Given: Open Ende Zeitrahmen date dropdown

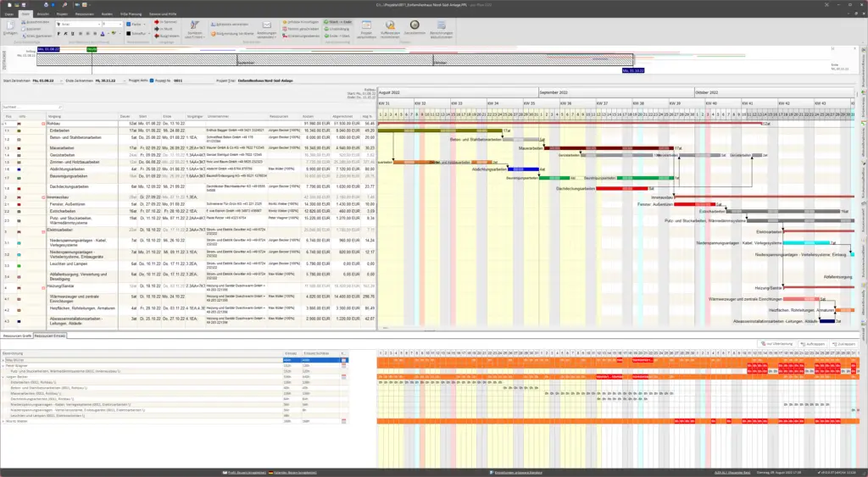Looking at the screenshot, I should click(x=123, y=80).
